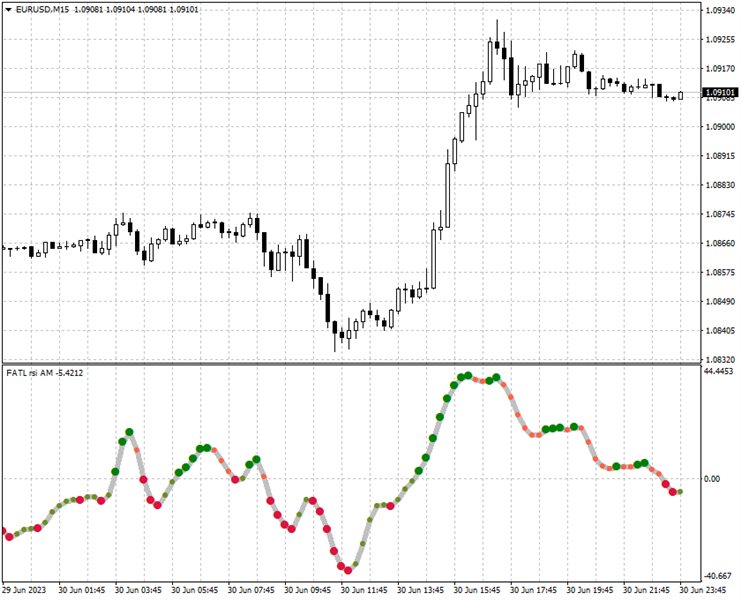The image size is (741, 600).
Task: Click the 1.09000 price scale value
Action: (720, 127)
